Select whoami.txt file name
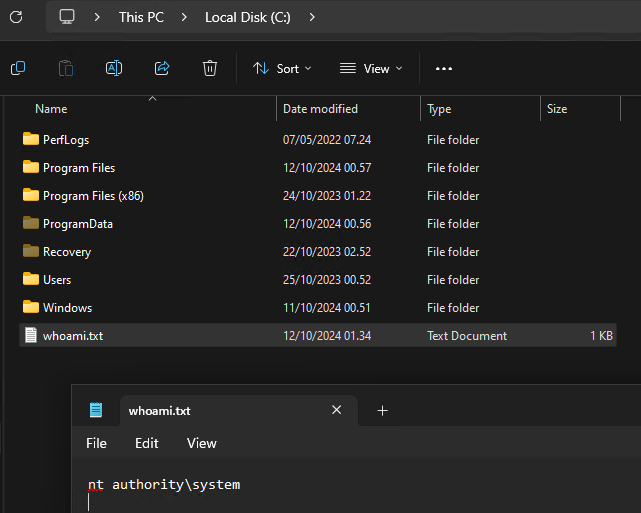641x513 pixels. 73,336
